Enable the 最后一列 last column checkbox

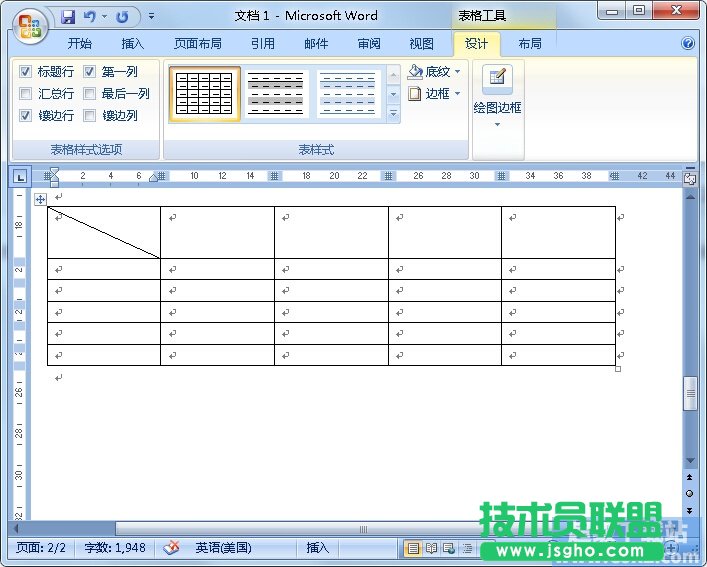click(90, 94)
